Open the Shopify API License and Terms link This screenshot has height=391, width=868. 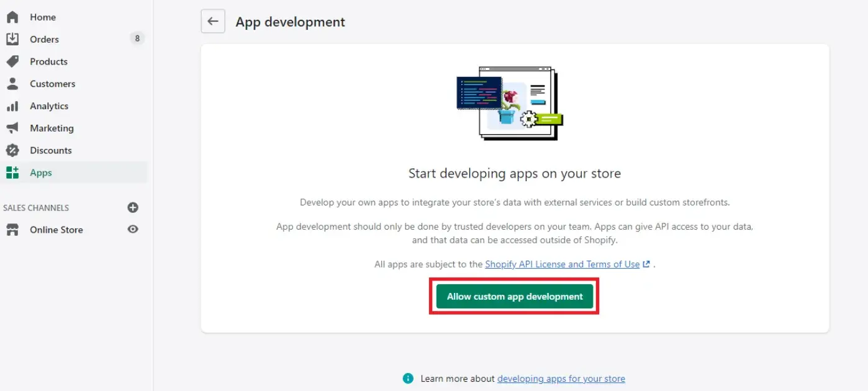pyautogui.click(x=562, y=264)
